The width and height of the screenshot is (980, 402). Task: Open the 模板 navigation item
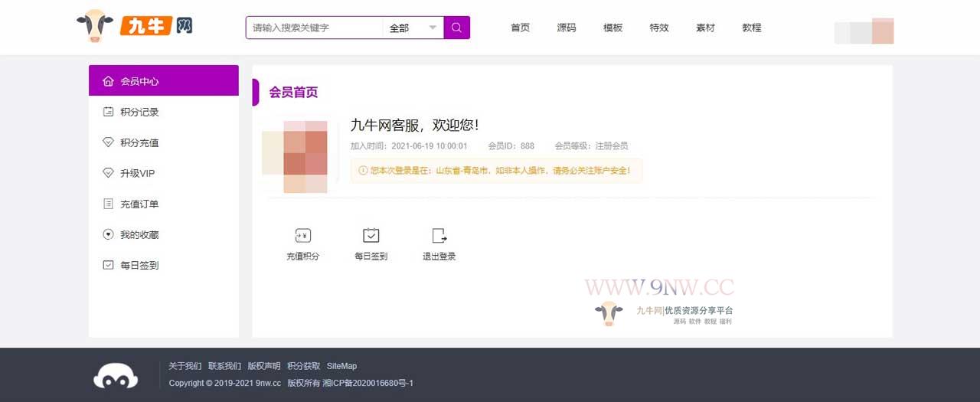click(612, 28)
